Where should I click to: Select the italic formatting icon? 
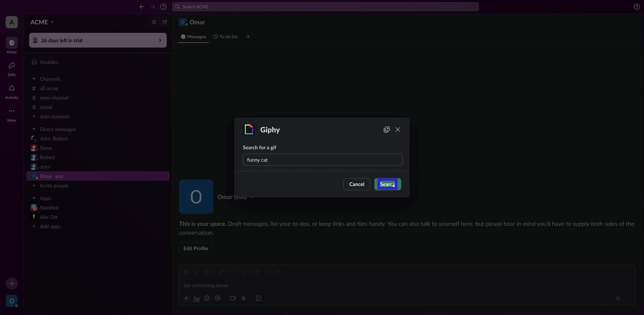(197, 272)
